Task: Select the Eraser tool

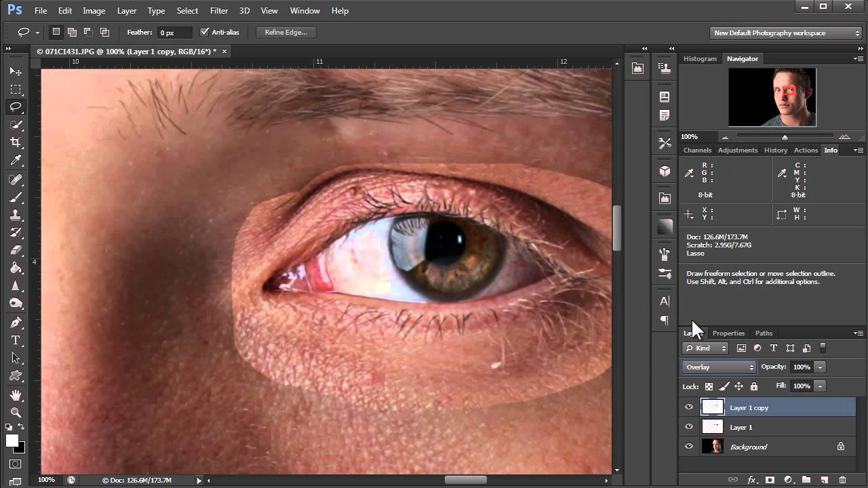Action: click(x=16, y=250)
